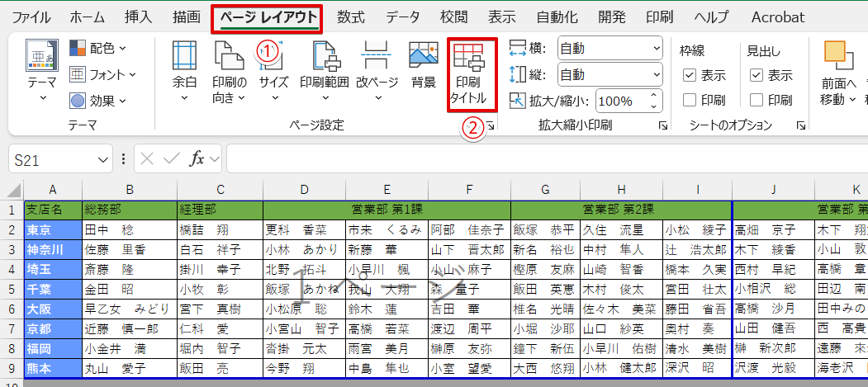Toggle 見出し 表示 headings view checkbox
The width and height of the screenshot is (868, 387).
pos(757,75)
